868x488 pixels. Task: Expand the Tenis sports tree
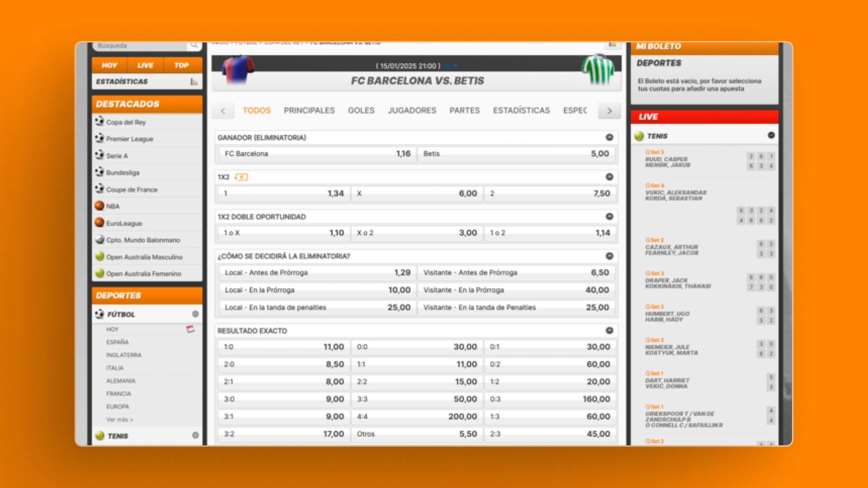coord(195,435)
